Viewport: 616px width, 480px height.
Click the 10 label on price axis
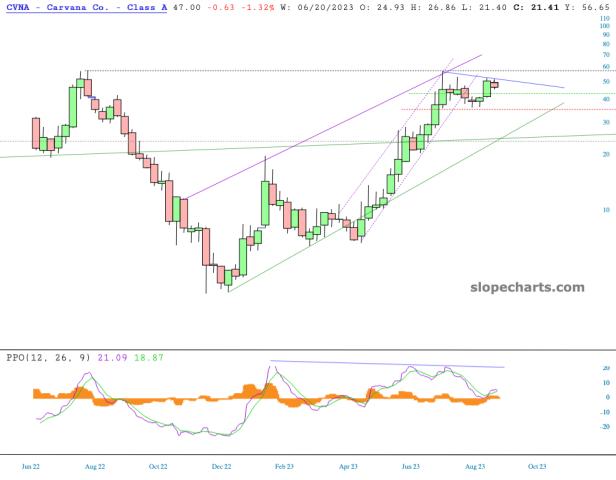point(604,210)
